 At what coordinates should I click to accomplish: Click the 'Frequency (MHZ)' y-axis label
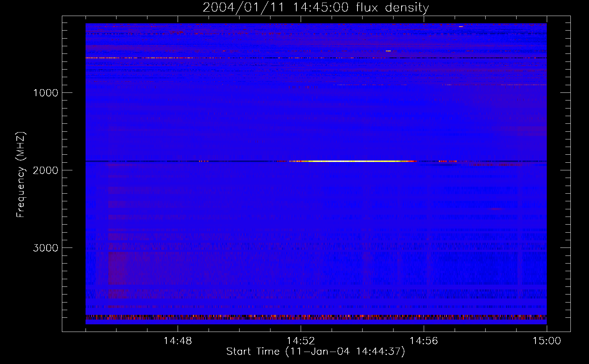(20, 175)
